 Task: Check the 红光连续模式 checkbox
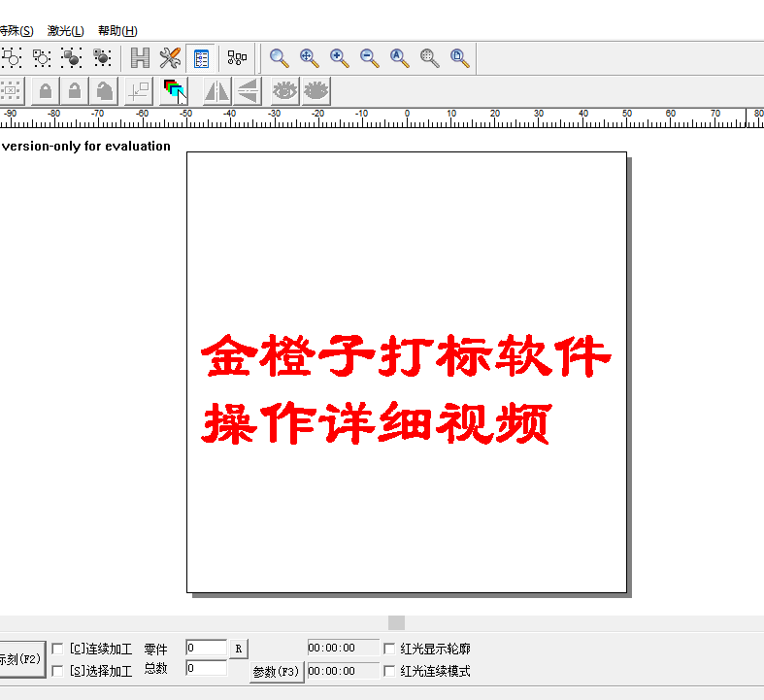389,671
